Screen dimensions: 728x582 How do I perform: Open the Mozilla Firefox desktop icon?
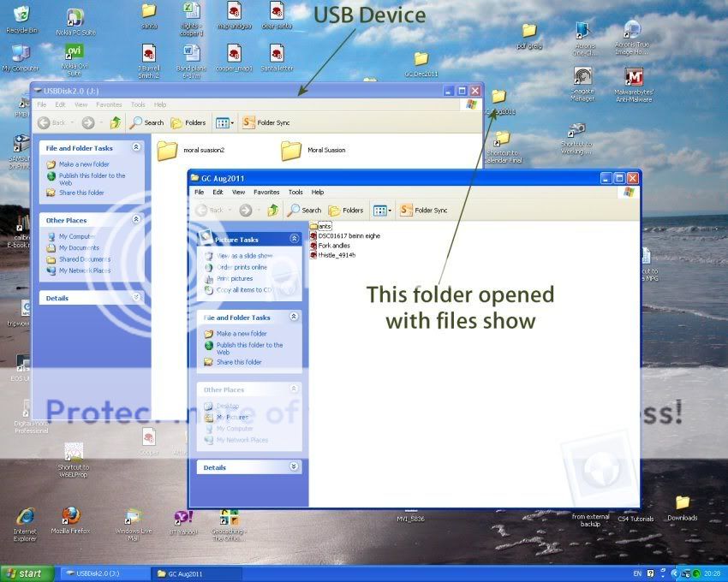(x=72, y=516)
